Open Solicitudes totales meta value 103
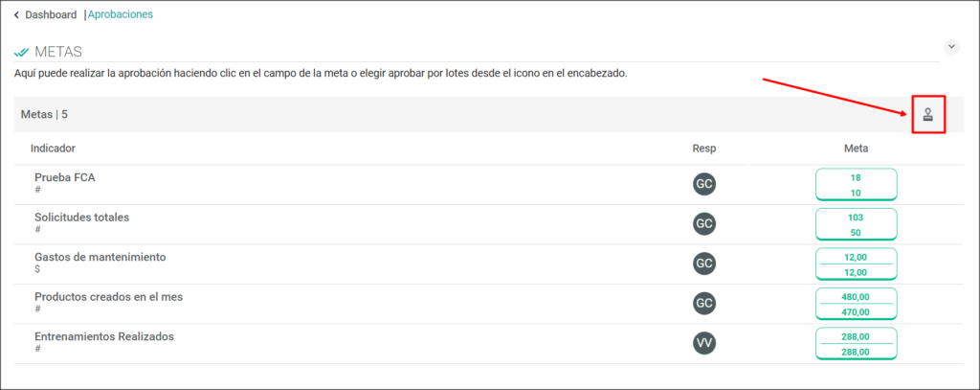The height and width of the screenshot is (390, 980). click(857, 218)
